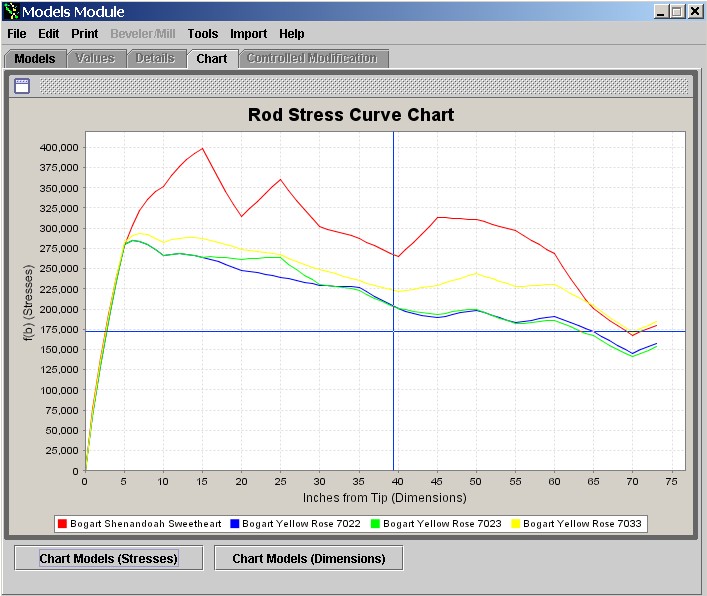This screenshot has width=707, height=596.
Task: Open the File menu
Action: [17, 33]
